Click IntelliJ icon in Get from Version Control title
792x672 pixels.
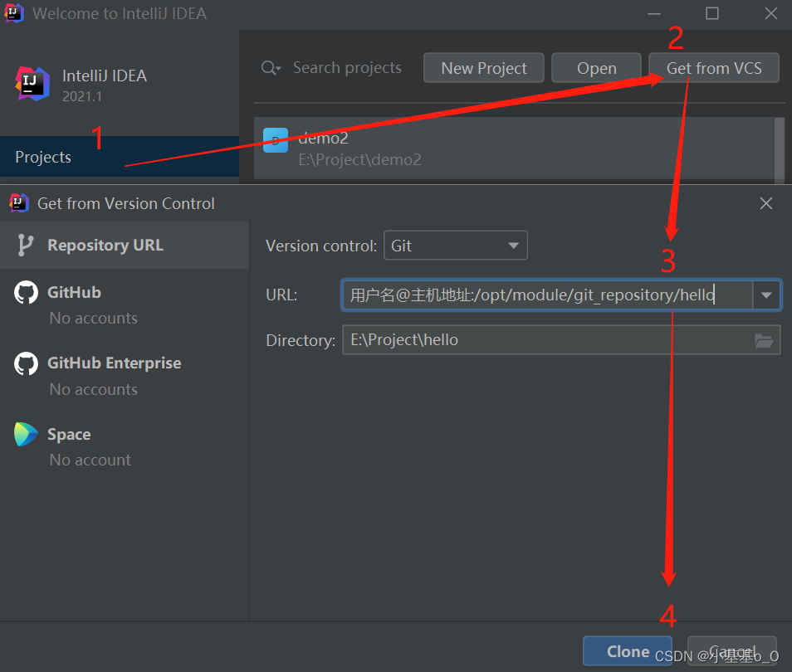coord(19,203)
